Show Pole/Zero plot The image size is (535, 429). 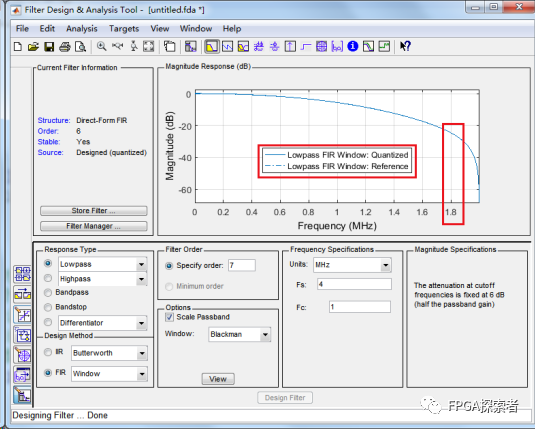[x=321, y=46]
